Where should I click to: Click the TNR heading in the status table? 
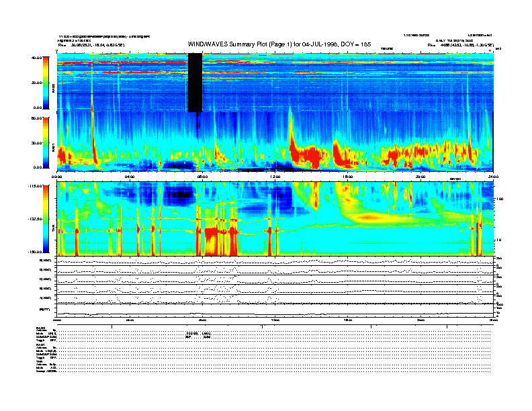point(39,361)
